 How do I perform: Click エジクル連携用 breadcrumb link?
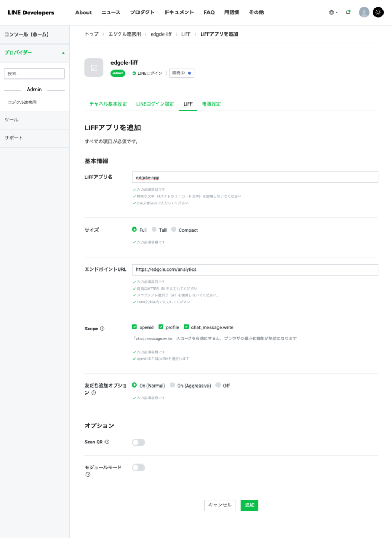tap(125, 34)
